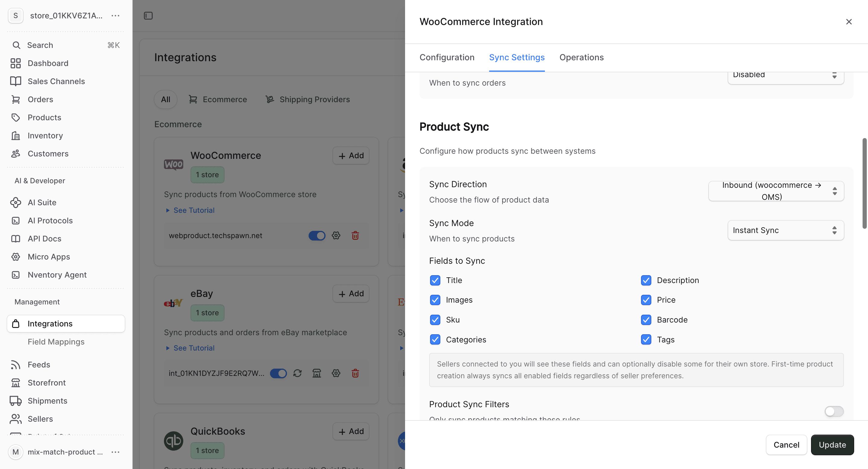Click the eBay storefront icon
Screen dimensions: 868x469
(317, 373)
